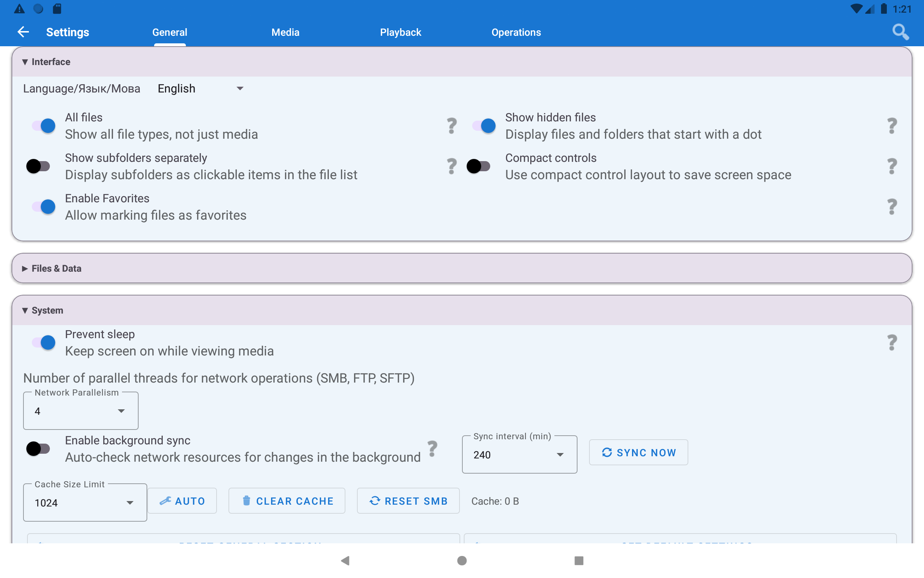Tap the Android back navigation button
The height and width of the screenshot is (578, 924).
click(345, 560)
